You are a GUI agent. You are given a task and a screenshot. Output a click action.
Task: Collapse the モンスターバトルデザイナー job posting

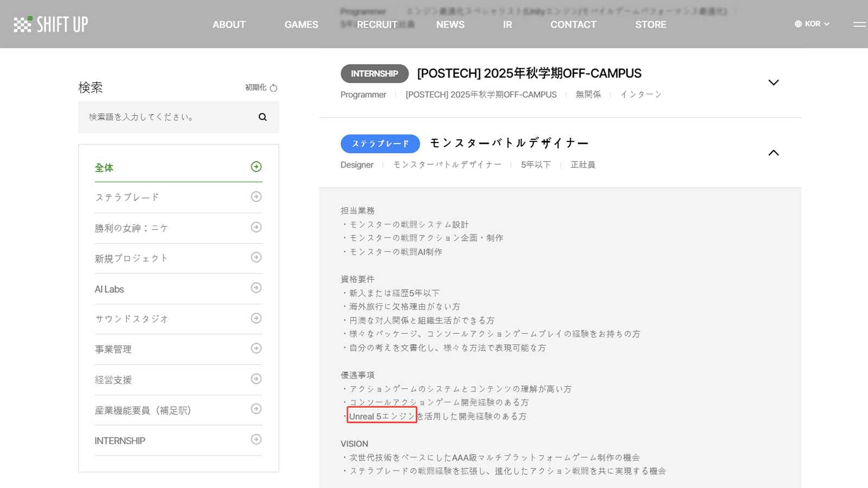(774, 153)
